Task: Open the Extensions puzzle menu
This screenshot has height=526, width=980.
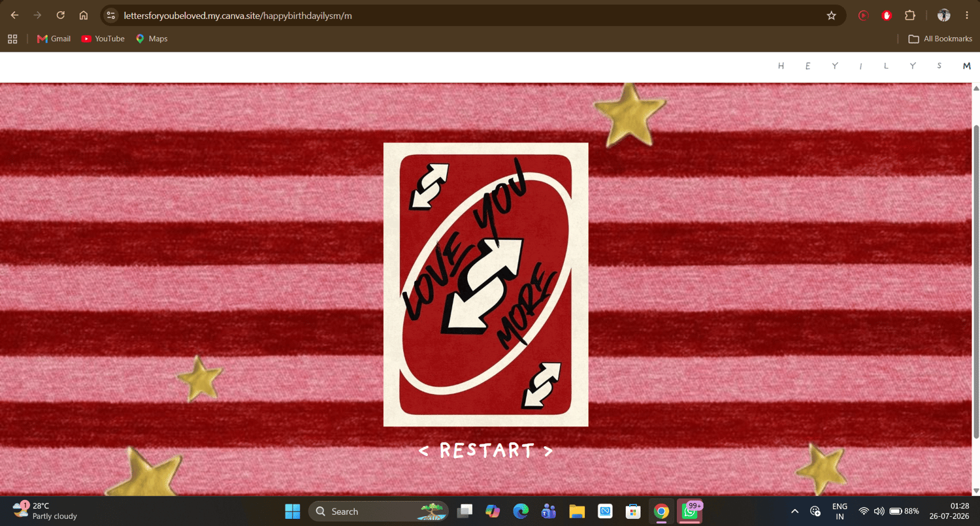Action: [x=909, y=15]
